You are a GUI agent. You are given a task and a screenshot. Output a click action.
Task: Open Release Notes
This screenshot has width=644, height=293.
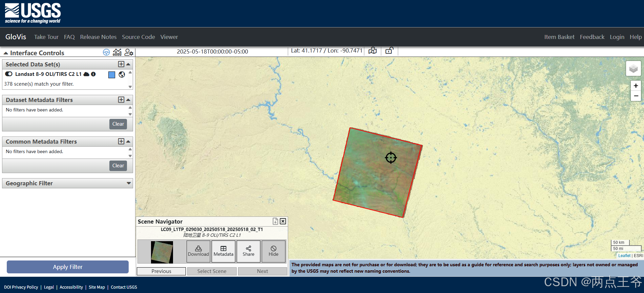[98, 37]
